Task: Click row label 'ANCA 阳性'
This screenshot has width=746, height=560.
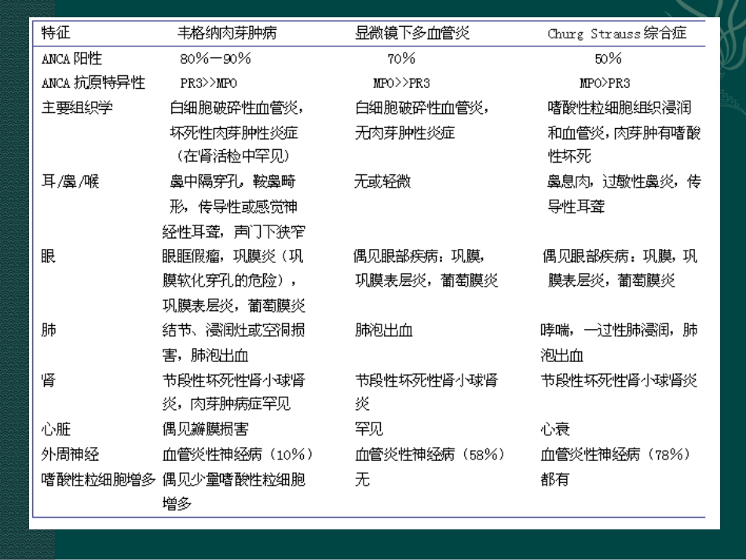Action: tap(71, 59)
